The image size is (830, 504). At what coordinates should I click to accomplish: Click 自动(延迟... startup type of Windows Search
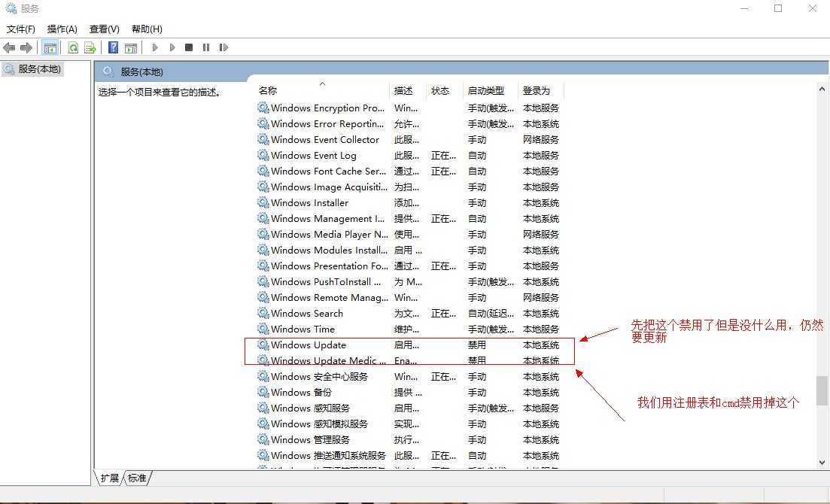(x=491, y=314)
